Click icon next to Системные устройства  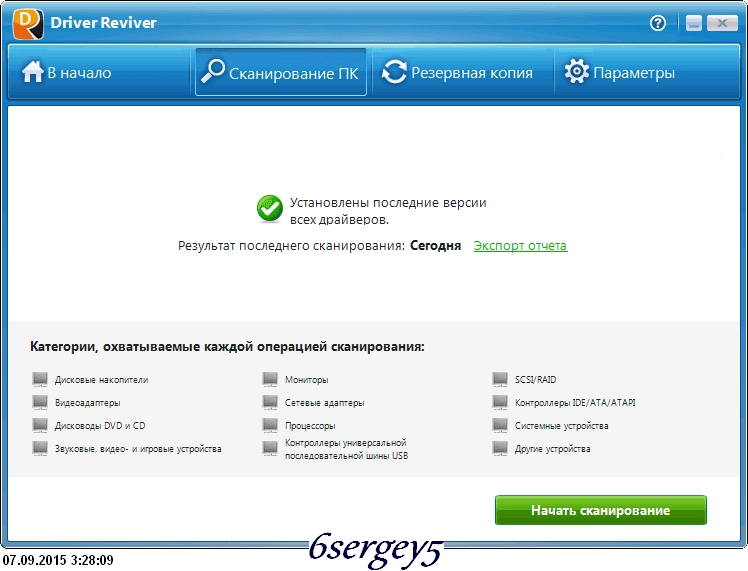[500, 425]
